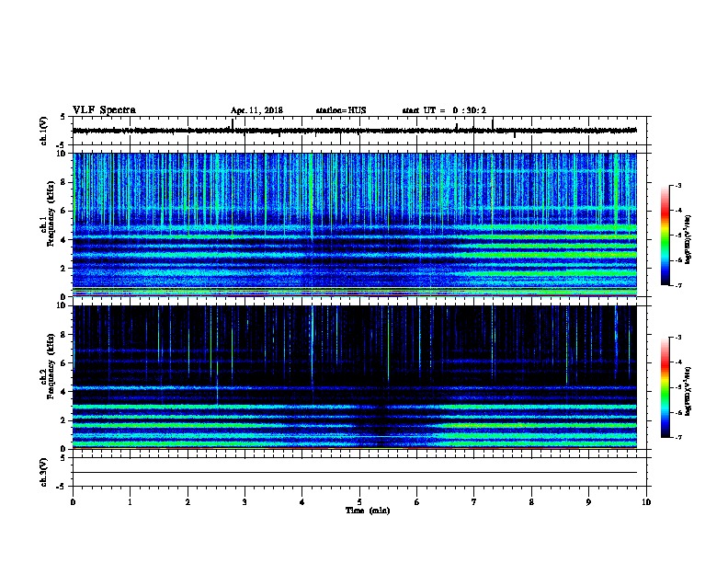This screenshot has height=563, width=728.
Task: Click the '-7' label of ch.2 colorbar
Action: pos(677,437)
